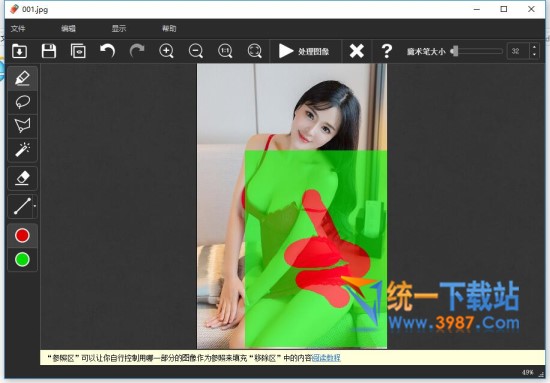This screenshot has height=383, width=550.
Task: Click the 49% zoom level in the status bar
Action: 528,372
